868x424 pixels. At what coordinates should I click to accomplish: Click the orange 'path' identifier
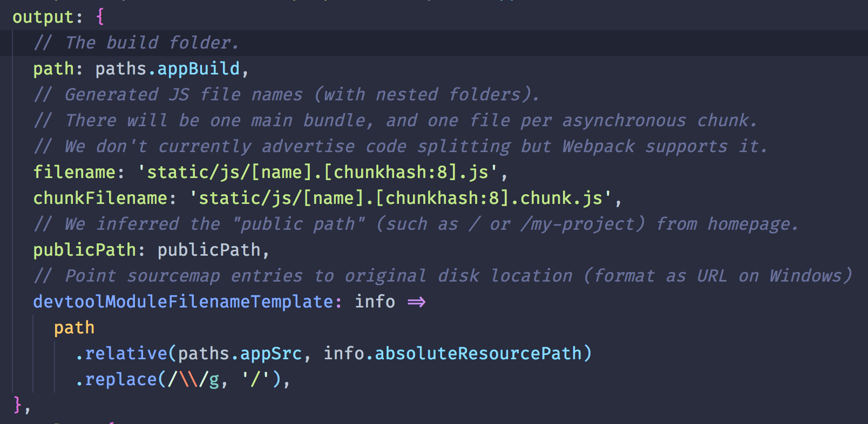tap(74, 328)
